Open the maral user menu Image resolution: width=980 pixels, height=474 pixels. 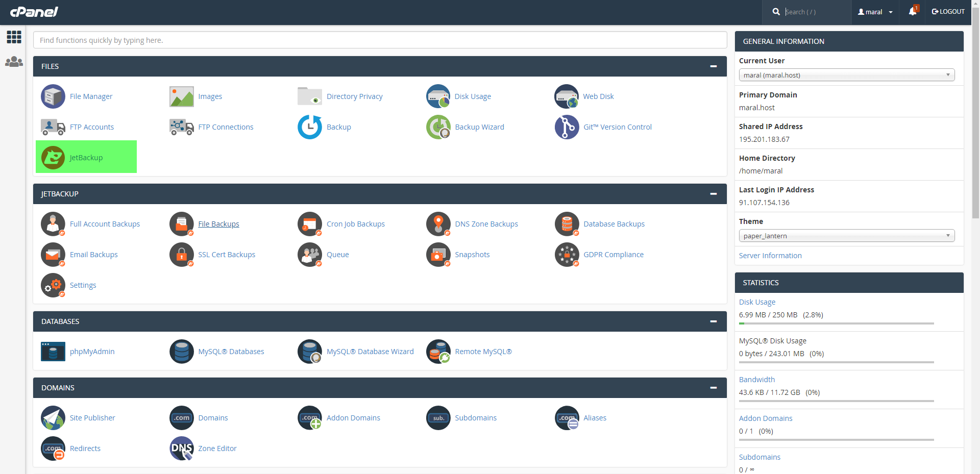coord(875,12)
